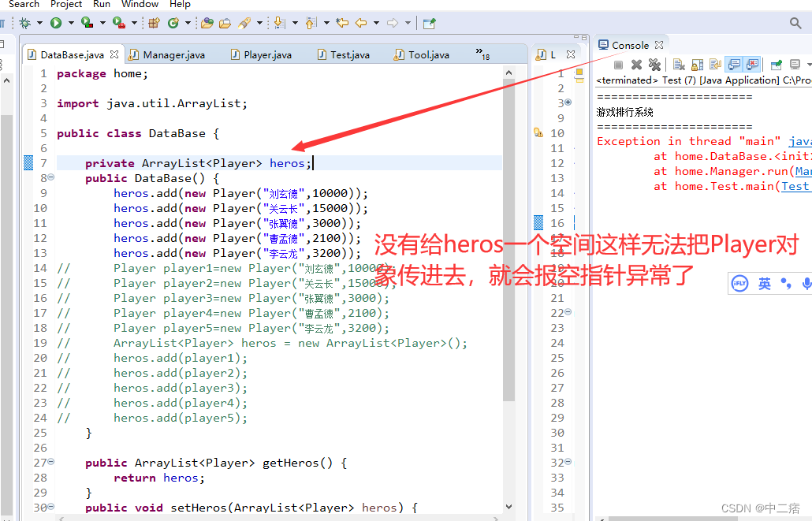The image size is (812, 521).
Task: Clear the Console output
Action: coord(677,65)
